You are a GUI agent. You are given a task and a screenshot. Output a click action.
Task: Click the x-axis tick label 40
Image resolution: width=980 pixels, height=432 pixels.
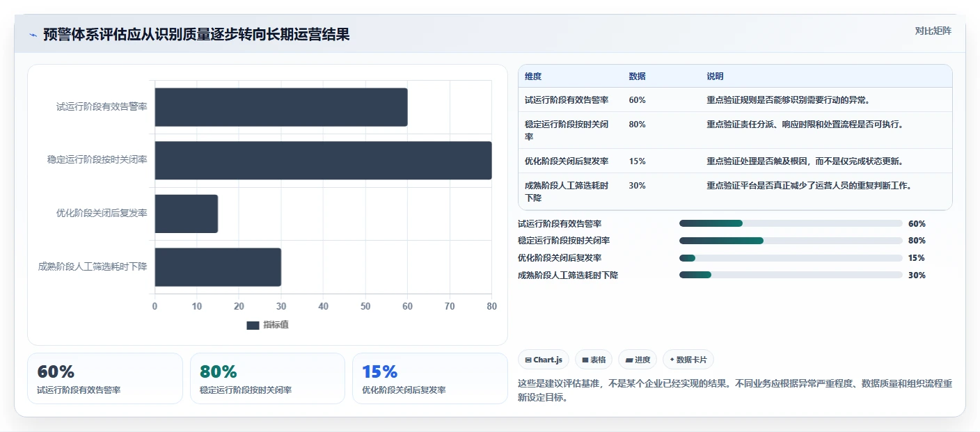coord(323,306)
